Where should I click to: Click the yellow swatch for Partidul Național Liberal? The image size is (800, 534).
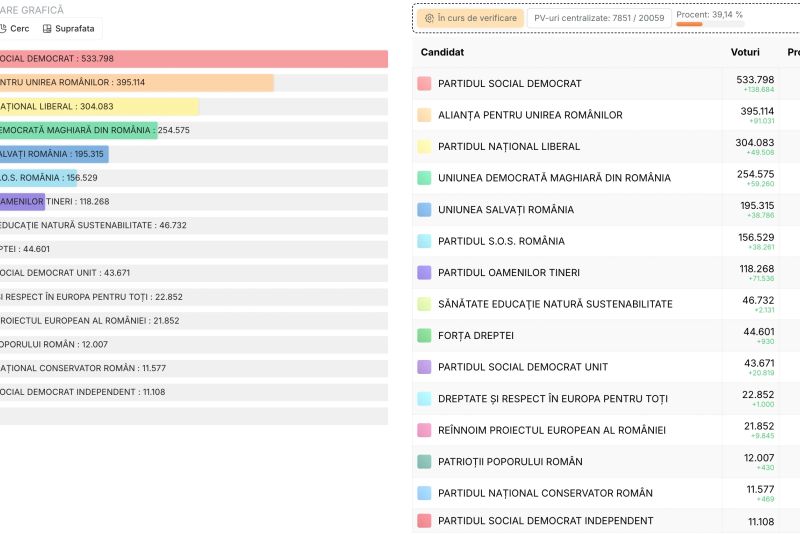click(x=424, y=146)
